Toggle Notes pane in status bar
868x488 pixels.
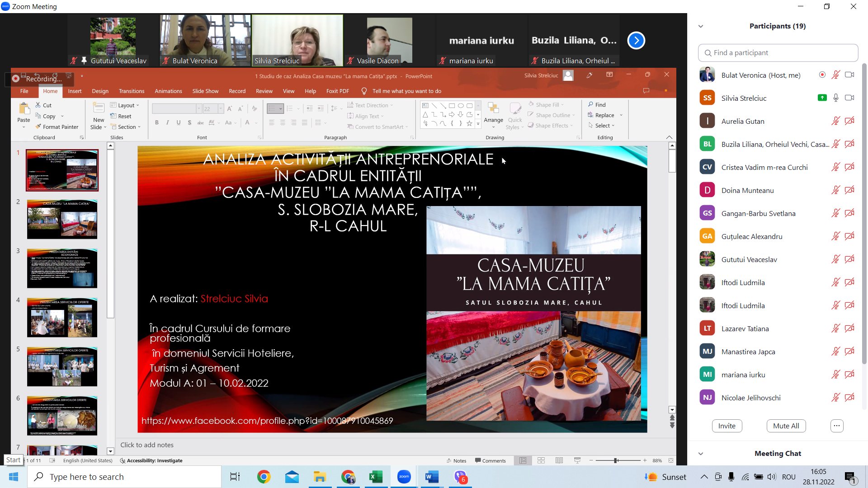(x=456, y=460)
